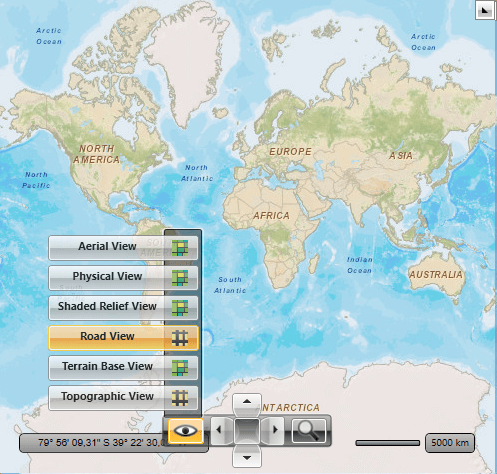Click the center navigation pad button
Screen dimensions: 497x474
point(247,430)
